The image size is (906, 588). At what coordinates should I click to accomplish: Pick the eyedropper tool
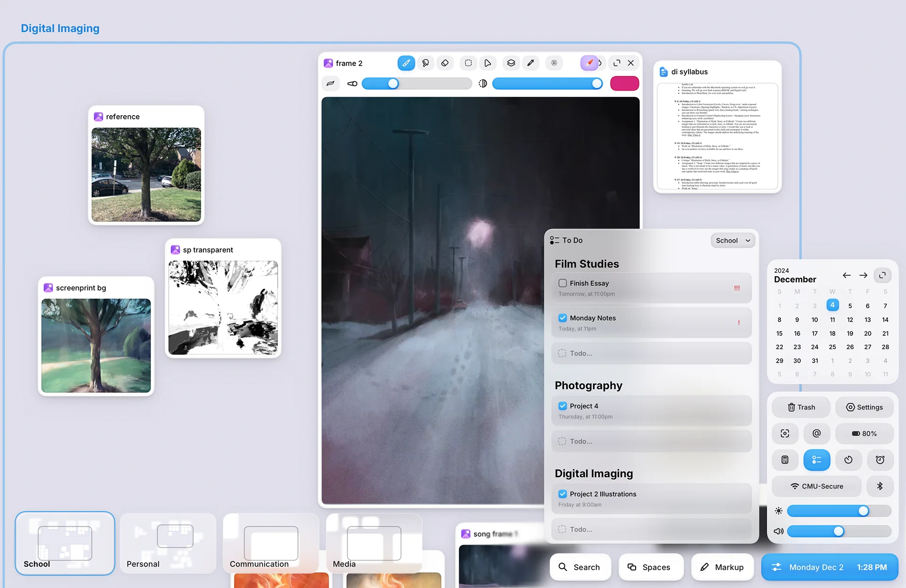530,63
